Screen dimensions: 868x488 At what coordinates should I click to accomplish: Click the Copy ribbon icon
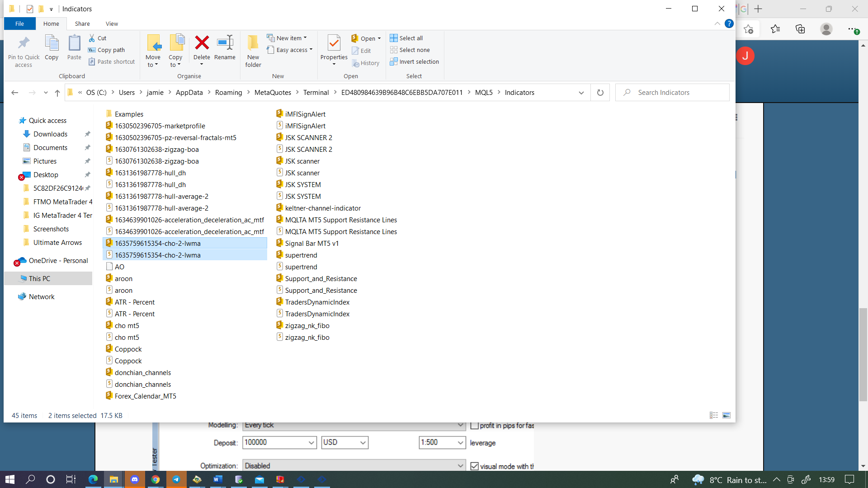(x=52, y=43)
